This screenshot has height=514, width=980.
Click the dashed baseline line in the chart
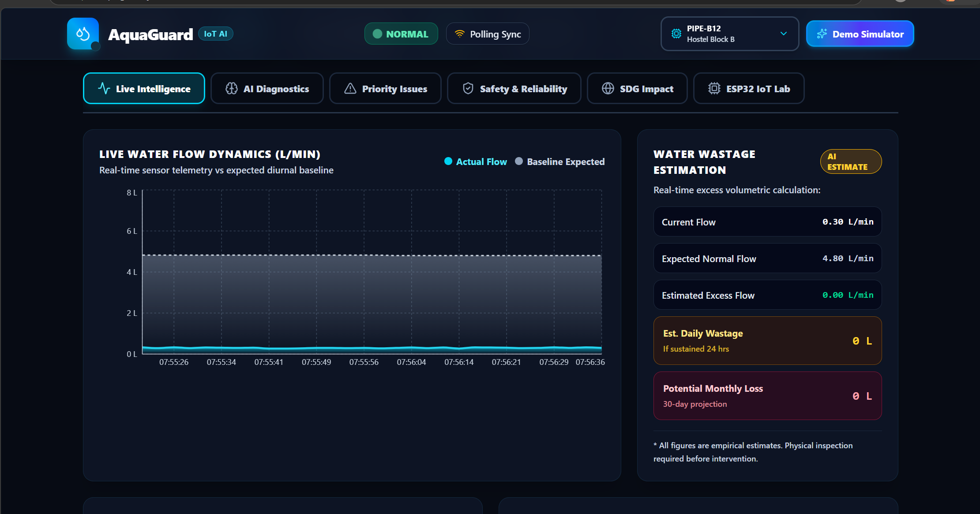[x=372, y=255]
